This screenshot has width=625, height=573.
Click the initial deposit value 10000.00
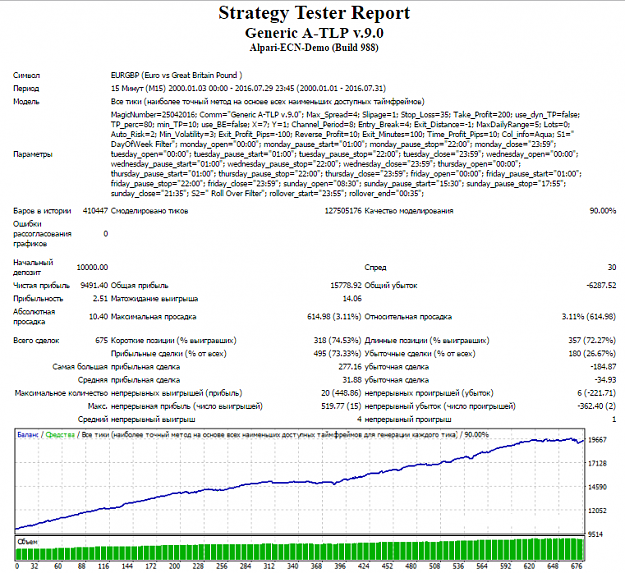click(x=92, y=267)
